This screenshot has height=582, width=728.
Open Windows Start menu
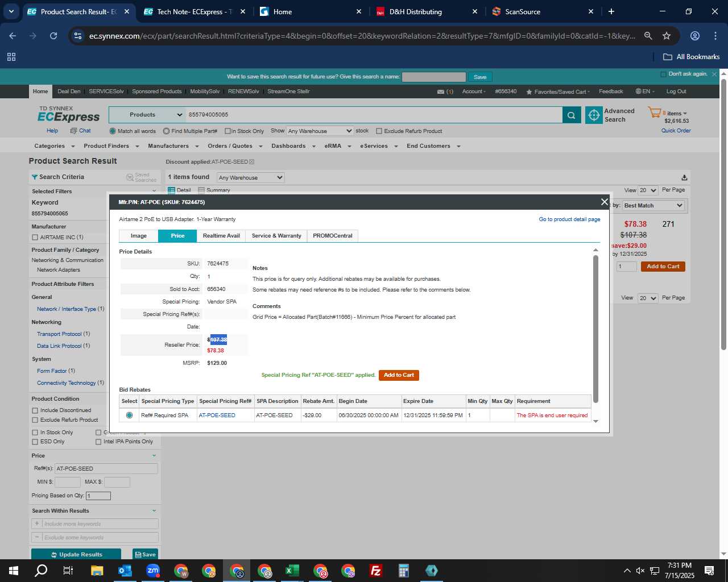pos(14,571)
